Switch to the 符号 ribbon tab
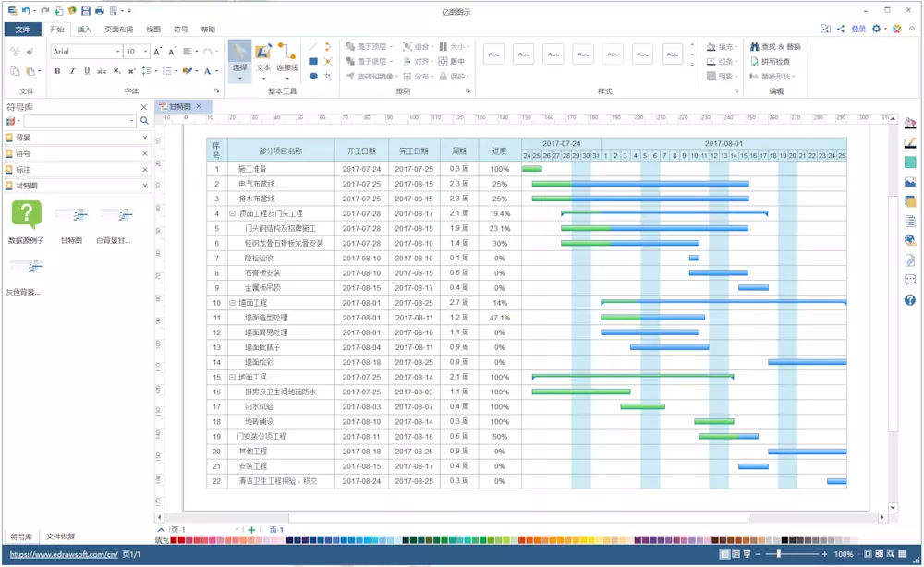The width and height of the screenshot is (924, 567). (x=180, y=30)
